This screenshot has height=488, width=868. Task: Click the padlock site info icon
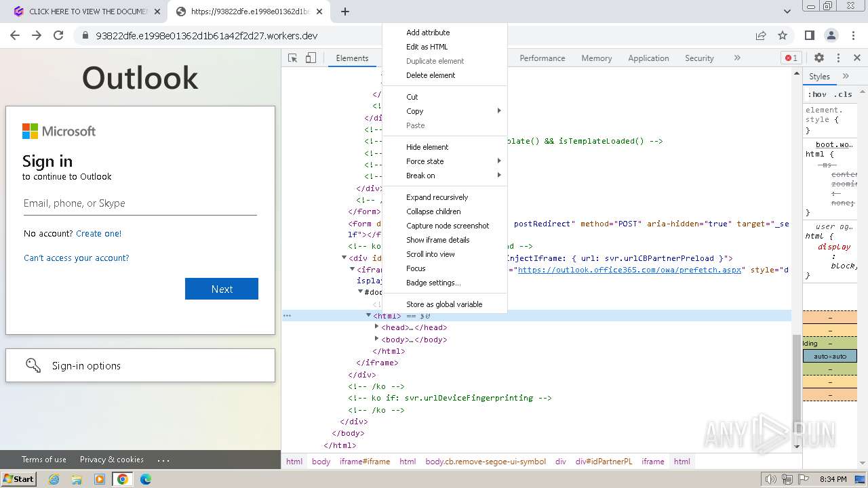click(x=85, y=35)
